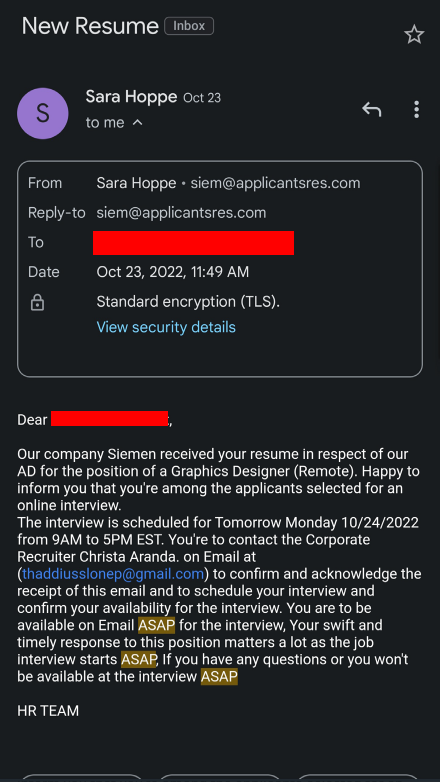The height and width of the screenshot is (782, 440).
Task: Tap the Reply-to email address
Action: click(x=181, y=213)
